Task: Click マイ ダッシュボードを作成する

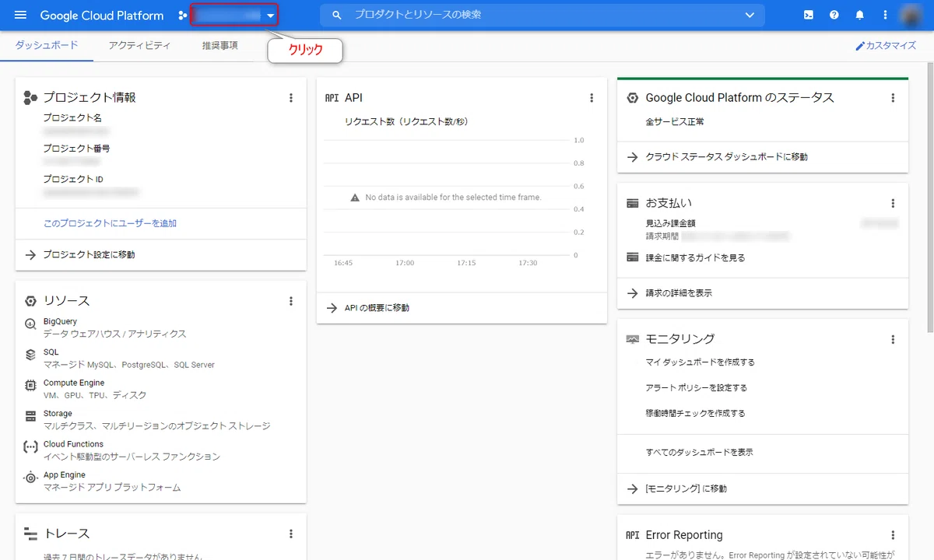Action: pyautogui.click(x=700, y=362)
